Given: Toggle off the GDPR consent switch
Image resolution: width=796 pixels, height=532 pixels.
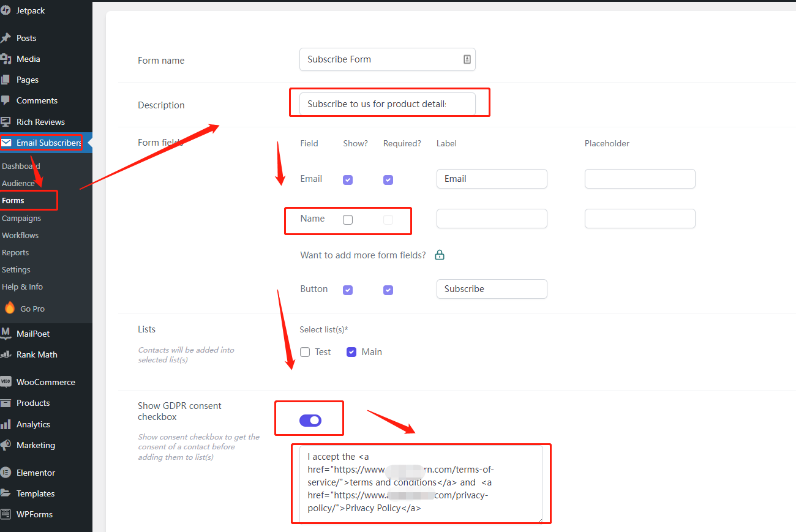Looking at the screenshot, I should (x=310, y=421).
